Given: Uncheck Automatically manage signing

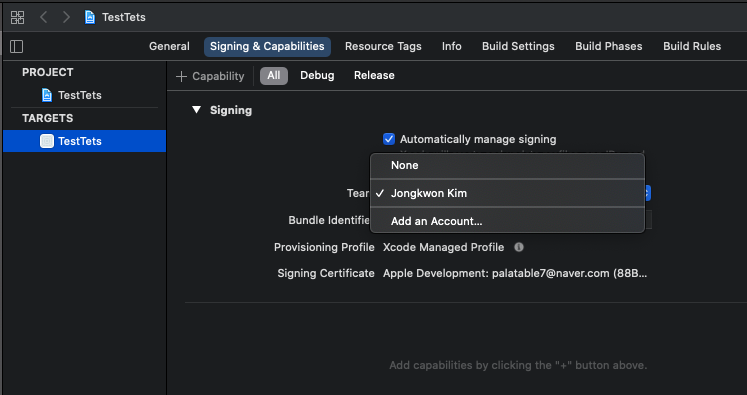Looking at the screenshot, I should [389, 139].
